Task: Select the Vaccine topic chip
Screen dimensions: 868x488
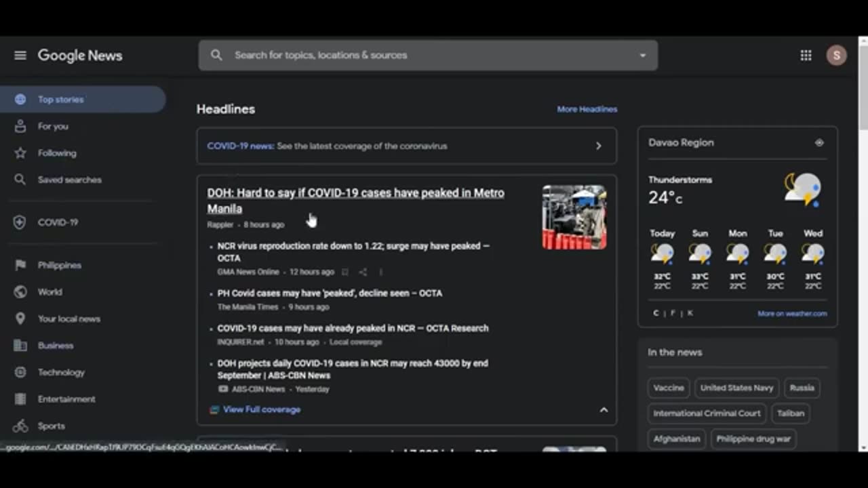Action: tap(669, 388)
